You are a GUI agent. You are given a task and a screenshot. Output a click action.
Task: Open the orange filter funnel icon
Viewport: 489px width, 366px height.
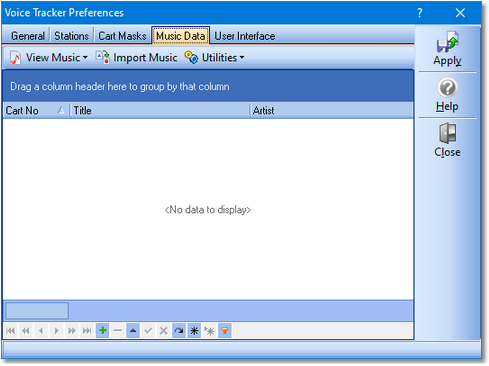click(x=225, y=331)
